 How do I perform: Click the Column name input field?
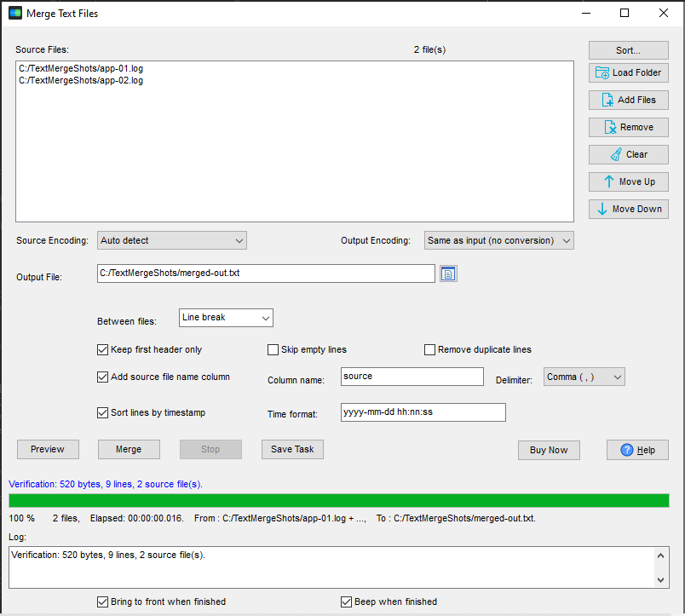(412, 377)
